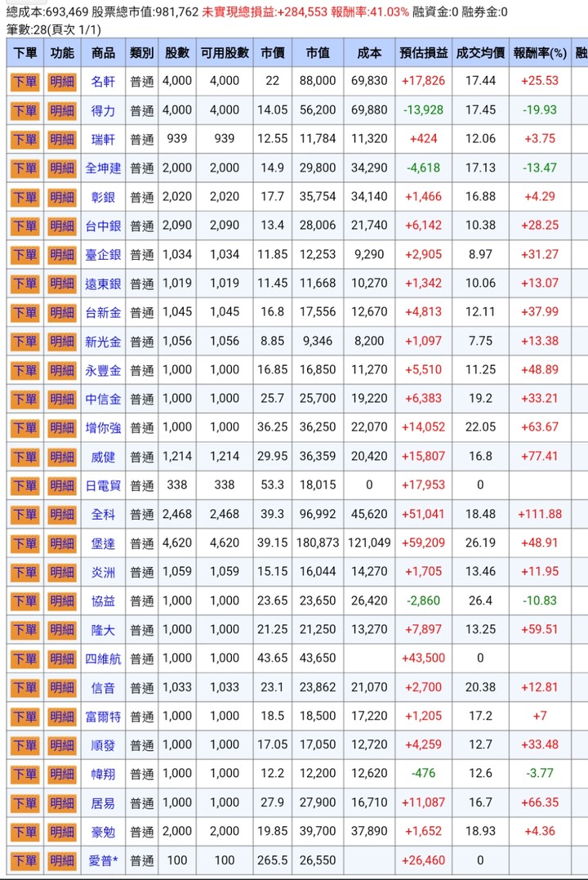Open the 永豐金 stock link

pyautogui.click(x=103, y=370)
